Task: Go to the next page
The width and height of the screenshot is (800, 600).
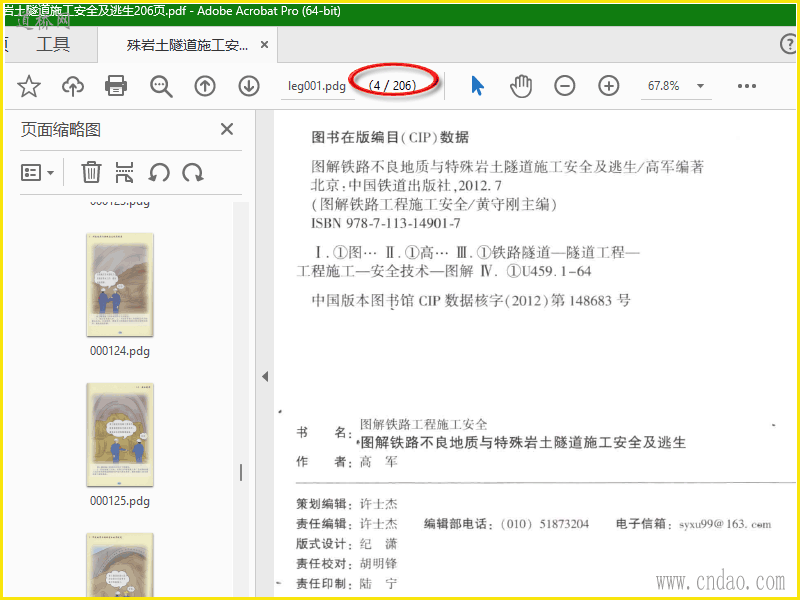Action: point(249,86)
